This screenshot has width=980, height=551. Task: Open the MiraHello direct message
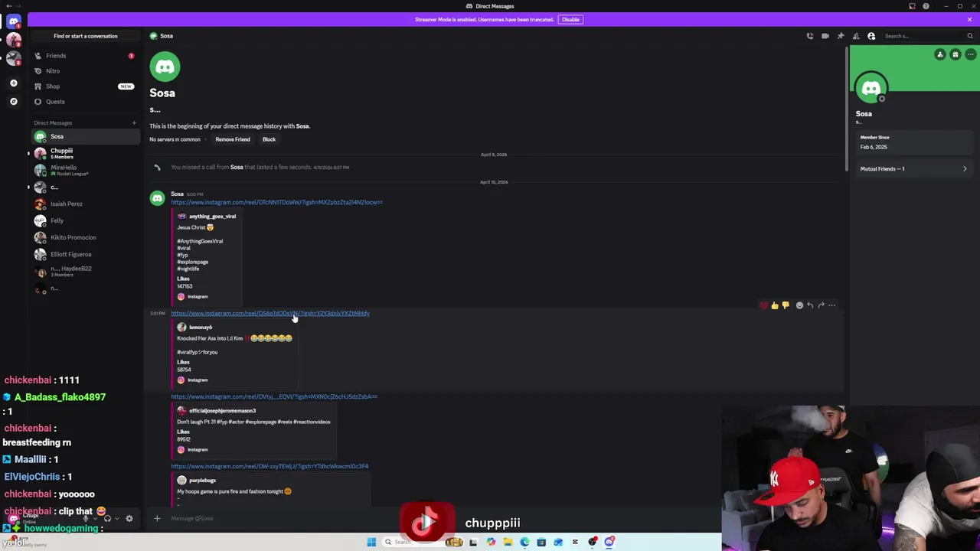point(85,170)
